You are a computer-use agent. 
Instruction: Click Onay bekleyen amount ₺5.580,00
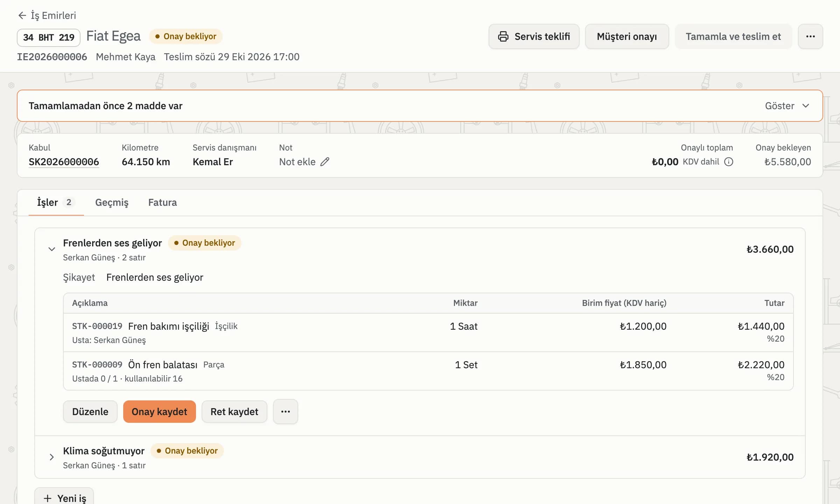pyautogui.click(x=787, y=162)
